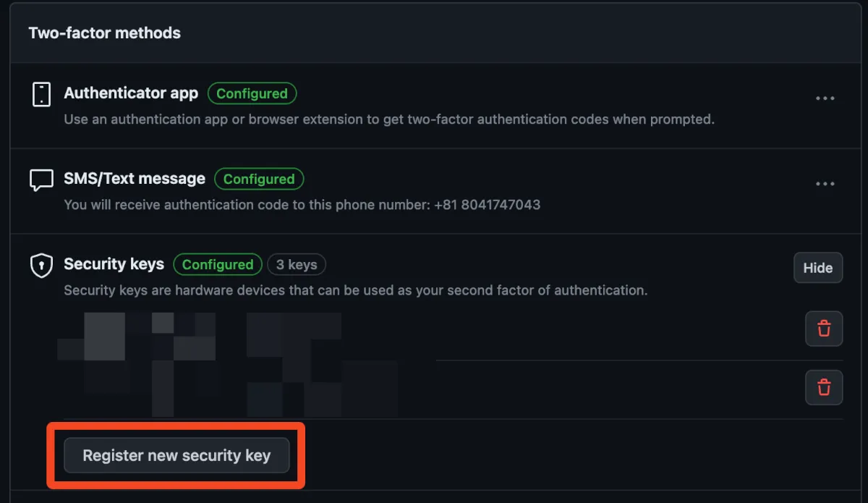Click the shield lock Security keys icon
Image resolution: width=868 pixels, height=503 pixels.
tap(41, 266)
